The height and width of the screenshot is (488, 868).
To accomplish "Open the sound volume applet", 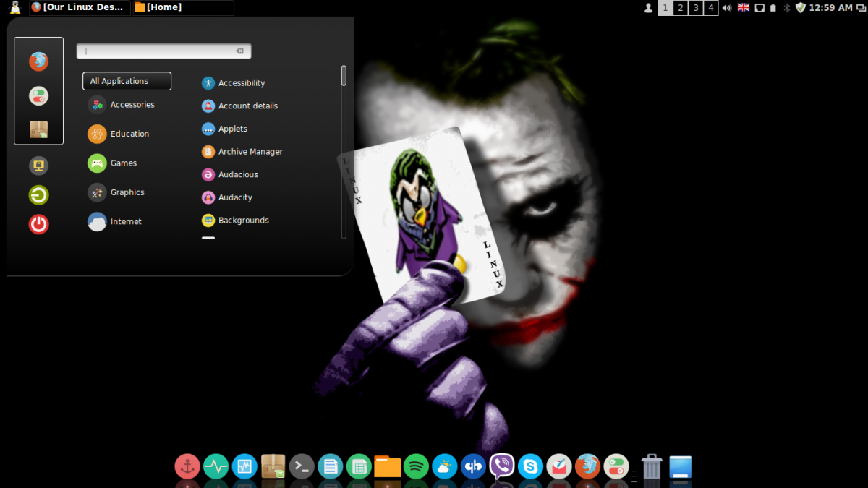I will pos(727,8).
